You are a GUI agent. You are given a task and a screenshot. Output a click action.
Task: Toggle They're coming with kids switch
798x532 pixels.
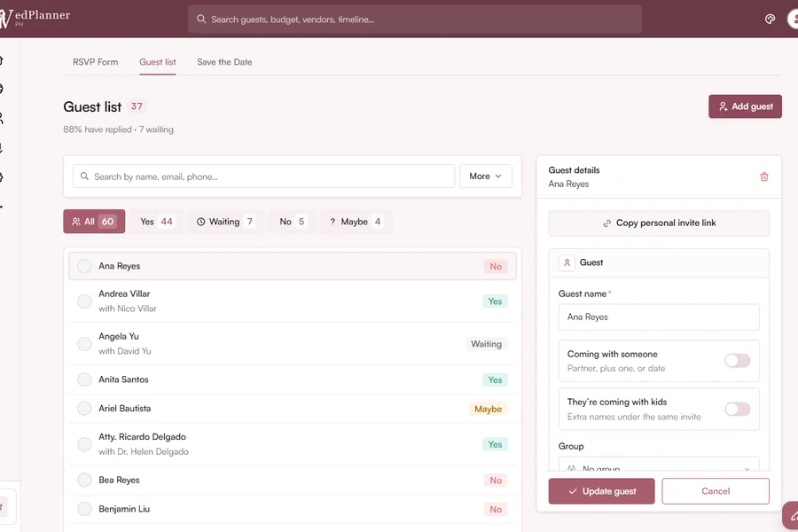tap(738, 409)
